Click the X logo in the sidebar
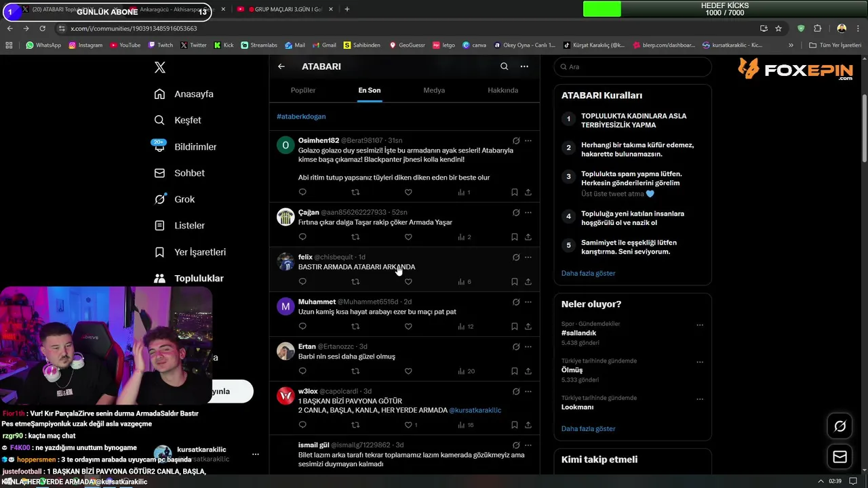The height and width of the screenshot is (488, 868). click(x=159, y=67)
